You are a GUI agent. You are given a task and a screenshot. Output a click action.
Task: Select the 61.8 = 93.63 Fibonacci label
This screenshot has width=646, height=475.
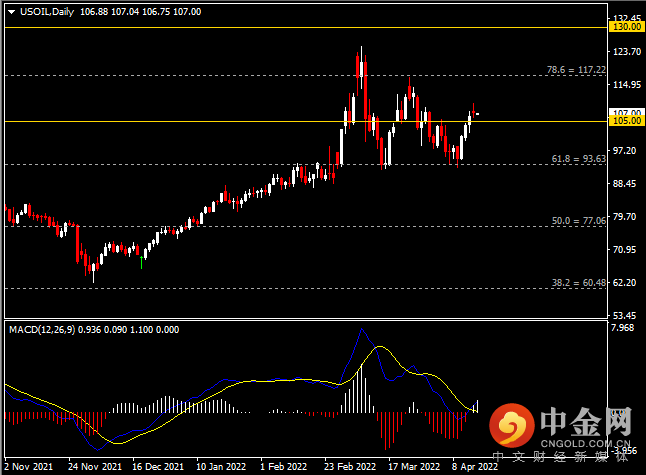pyautogui.click(x=579, y=159)
